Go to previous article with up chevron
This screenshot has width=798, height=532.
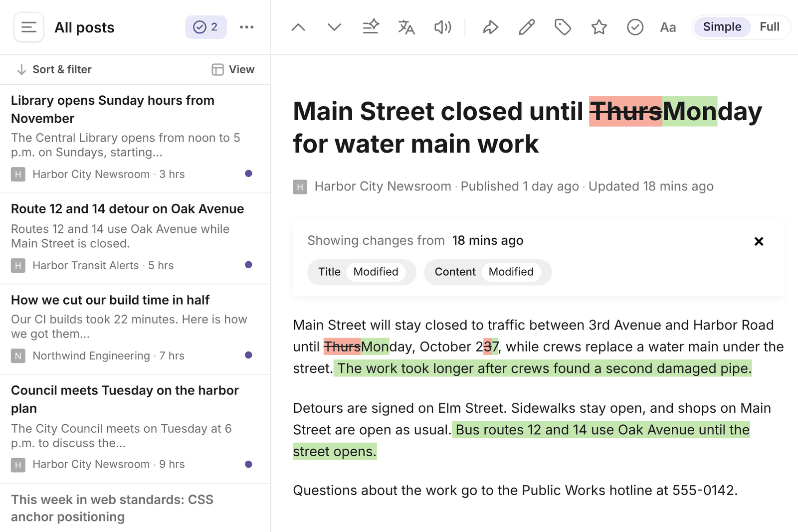pos(298,27)
